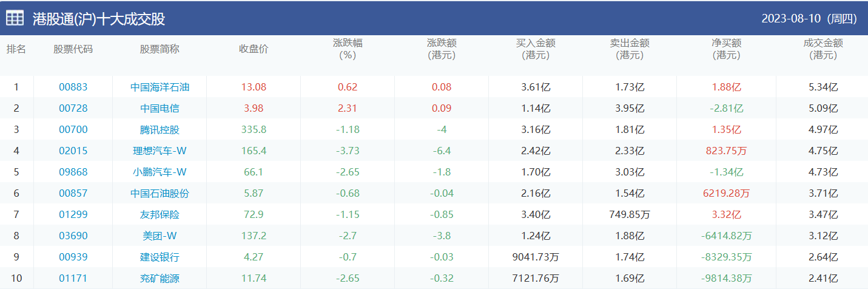Click 港股通(沪)十大成交股 title
Screen dimensions: 868x289
(99, 19)
